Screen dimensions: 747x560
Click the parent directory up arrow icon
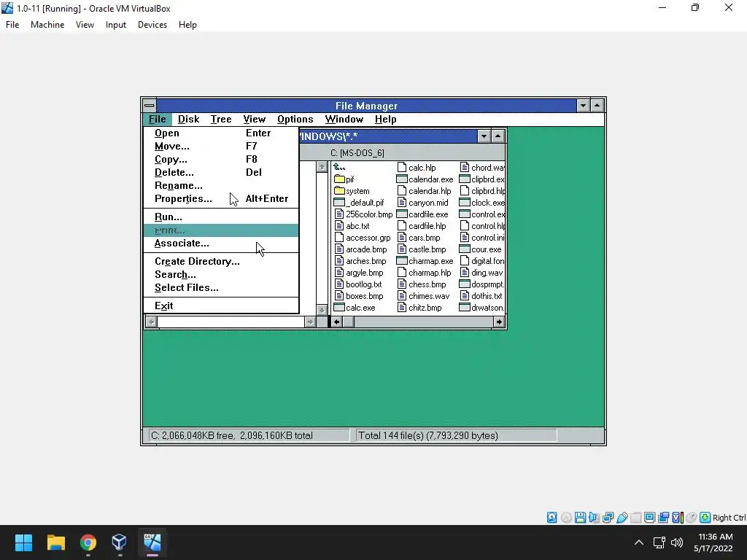click(339, 167)
